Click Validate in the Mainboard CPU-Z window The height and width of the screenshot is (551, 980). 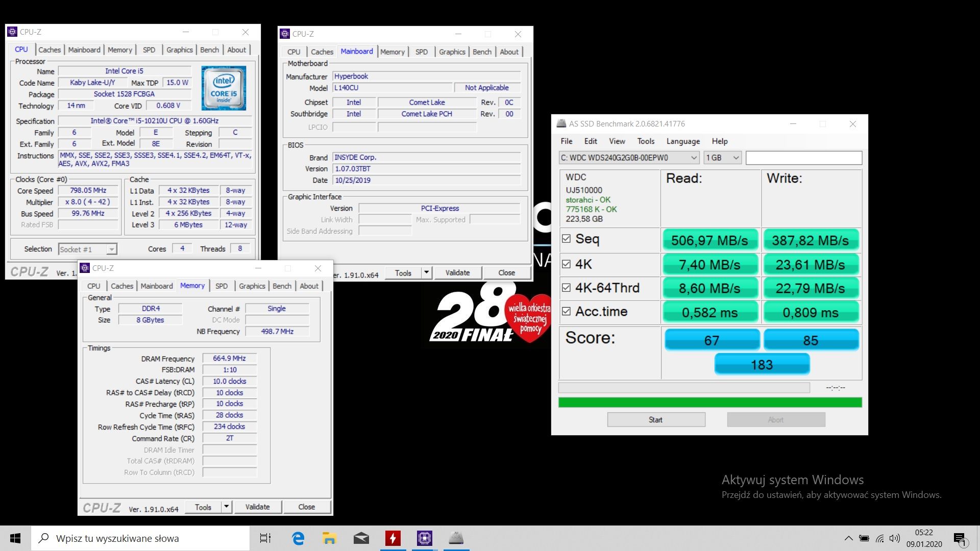(457, 273)
